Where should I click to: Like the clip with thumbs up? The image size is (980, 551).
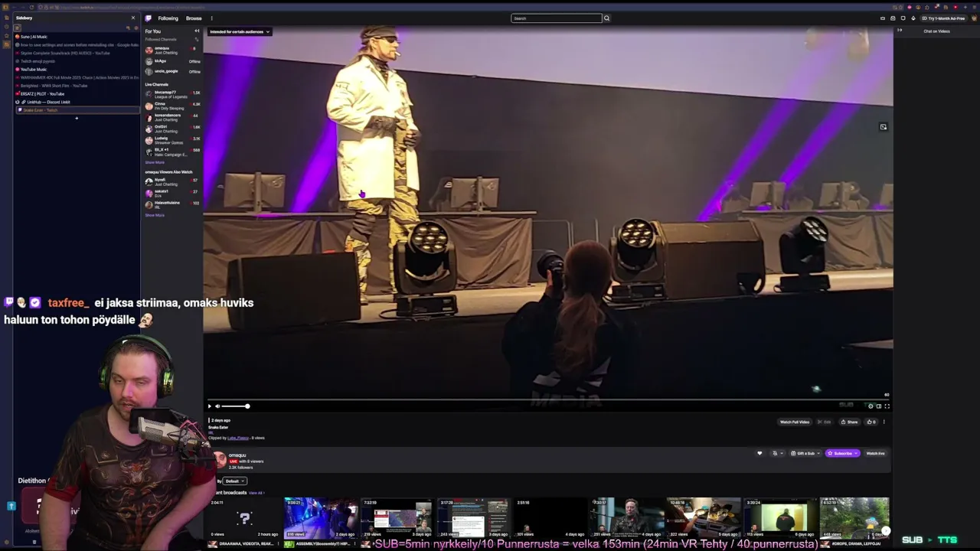[x=871, y=422]
